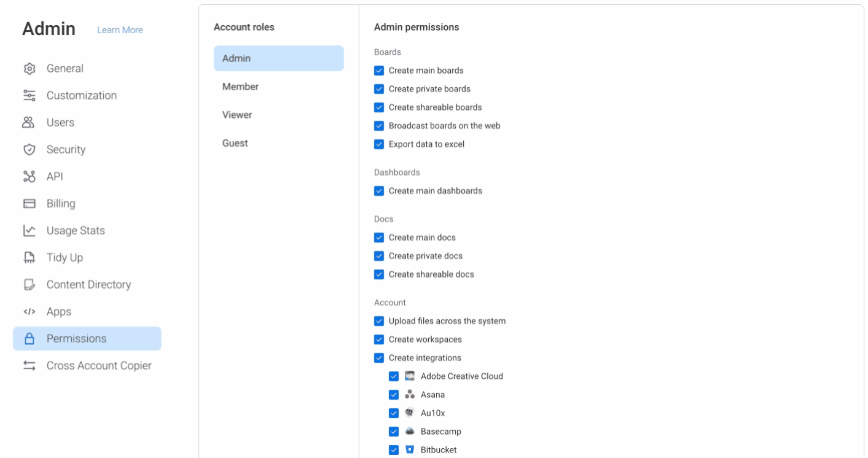Open General settings gear icon
The height and width of the screenshot is (458, 868).
click(x=29, y=69)
